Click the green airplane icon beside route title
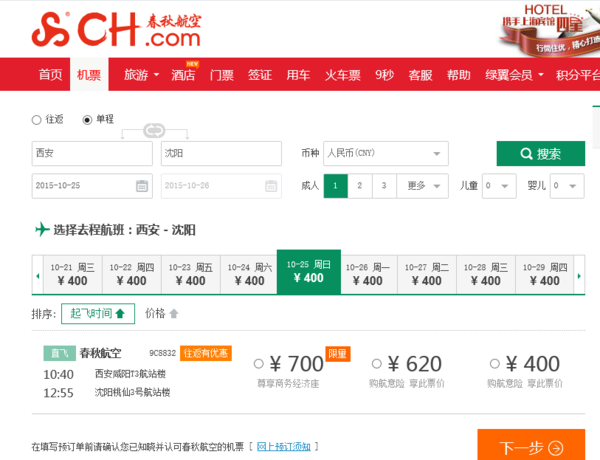The width and height of the screenshot is (600, 460). click(42, 230)
